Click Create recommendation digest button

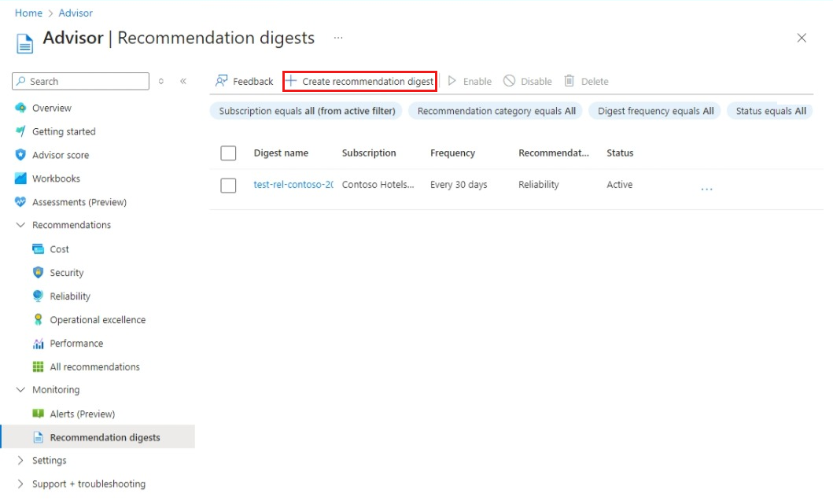pos(360,81)
